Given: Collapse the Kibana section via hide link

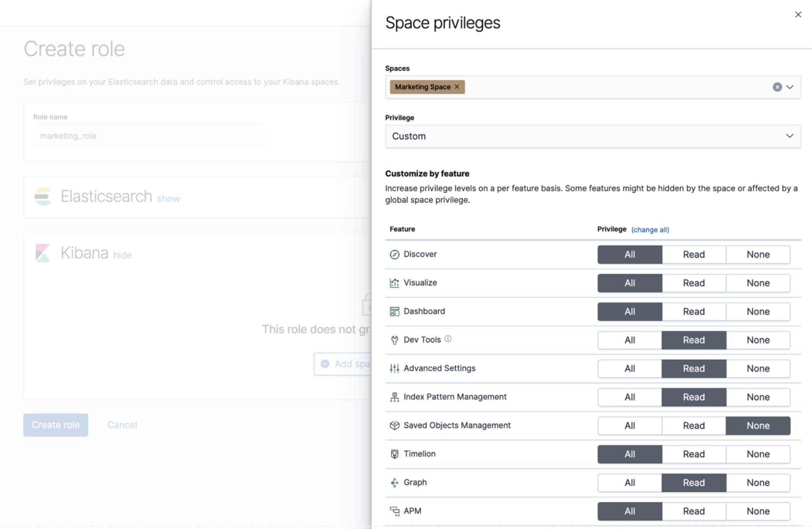Looking at the screenshot, I should 122,255.
